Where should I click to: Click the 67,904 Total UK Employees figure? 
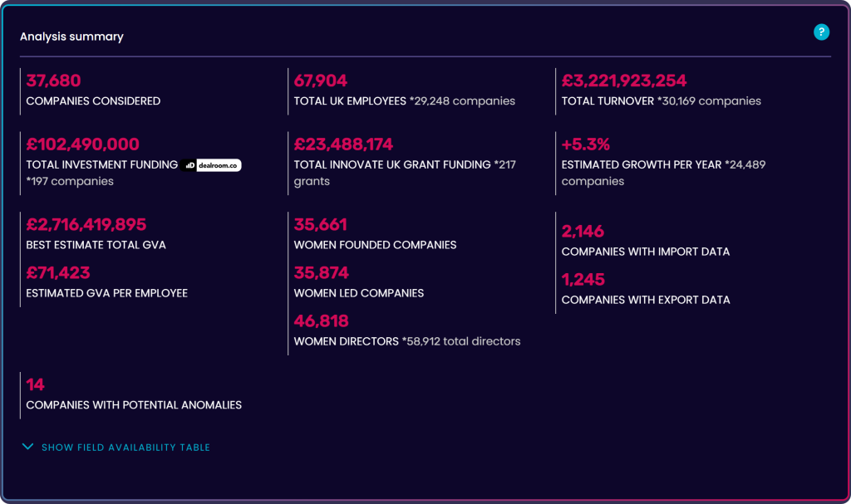[x=321, y=81]
